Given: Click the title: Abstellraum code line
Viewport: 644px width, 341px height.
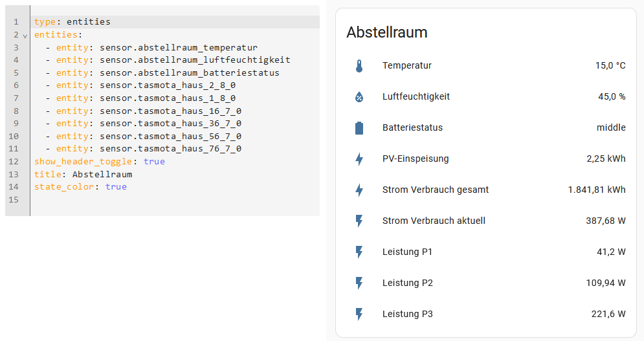Looking at the screenshot, I should point(83,174).
